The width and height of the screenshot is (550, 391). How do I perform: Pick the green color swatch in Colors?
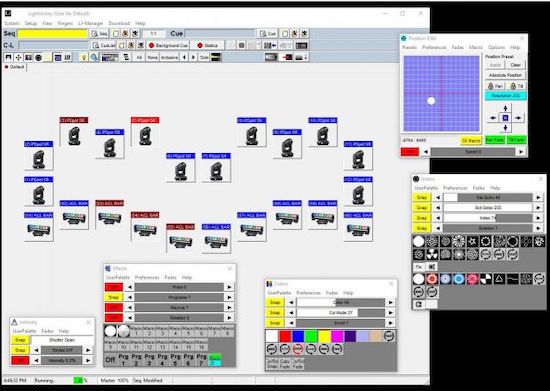[311, 336]
